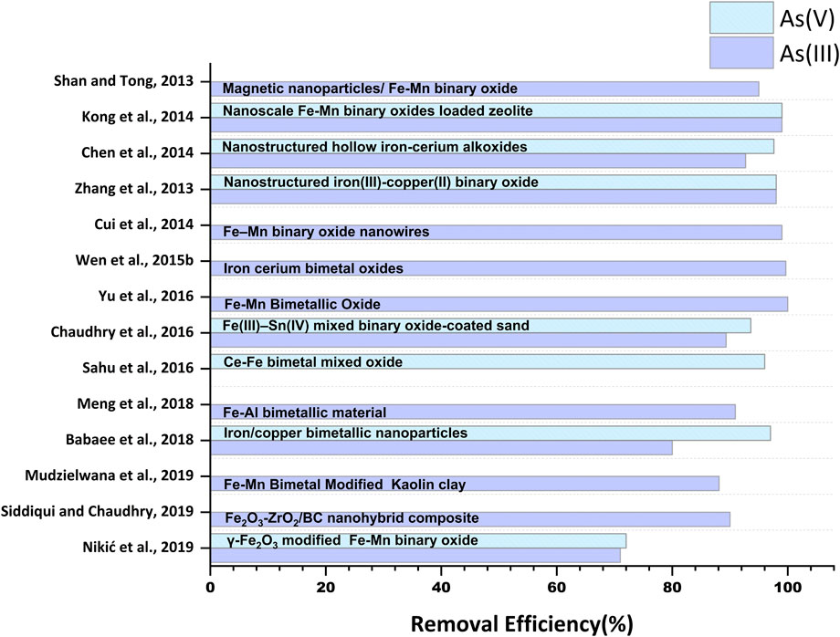
Task: Click 'Nanostructured iron(III)-copper(II) binary oxide' label
Action: click(381, 182)
